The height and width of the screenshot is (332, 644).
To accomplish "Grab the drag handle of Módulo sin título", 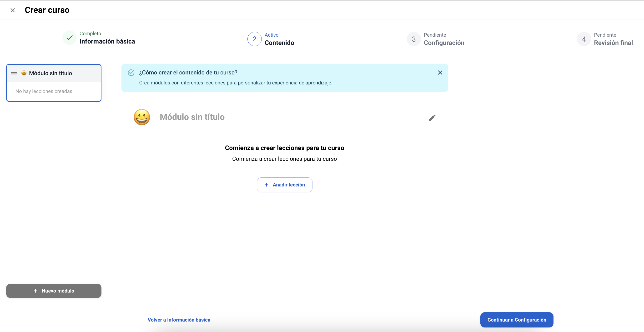I will click(14, 73).
